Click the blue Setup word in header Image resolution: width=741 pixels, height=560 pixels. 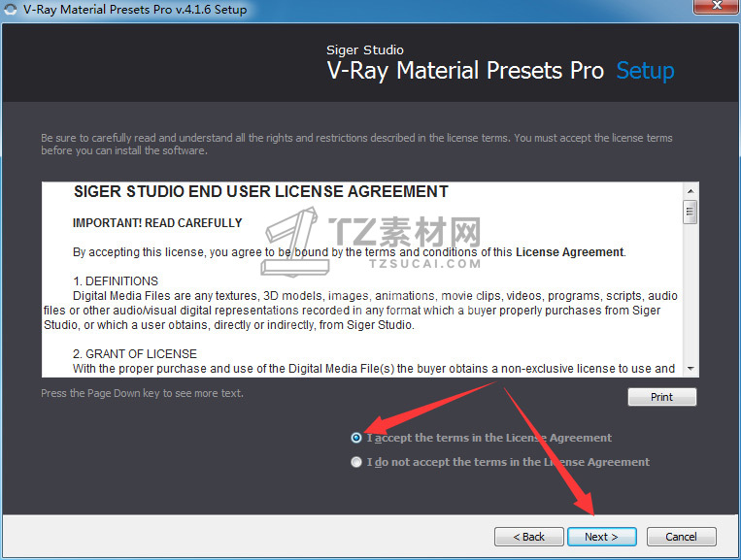coord(645,71)
